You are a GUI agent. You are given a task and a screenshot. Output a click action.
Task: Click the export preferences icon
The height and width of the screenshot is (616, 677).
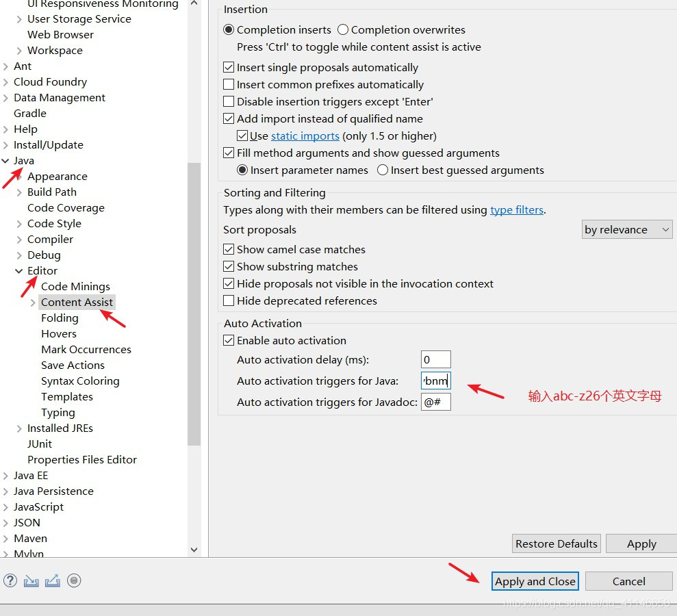pos(53,581)
